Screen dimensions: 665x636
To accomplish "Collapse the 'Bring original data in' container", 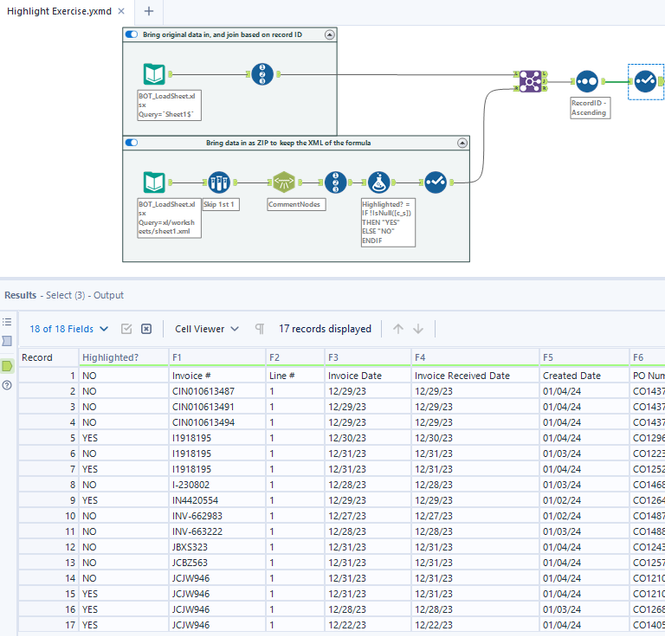I will 330,35.
